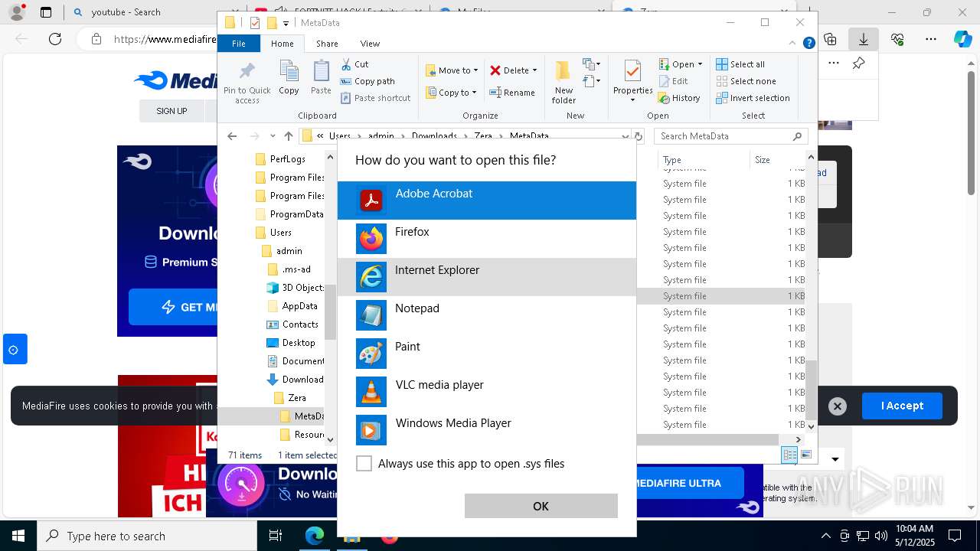Open the Move to dropdown

[452, 70]
